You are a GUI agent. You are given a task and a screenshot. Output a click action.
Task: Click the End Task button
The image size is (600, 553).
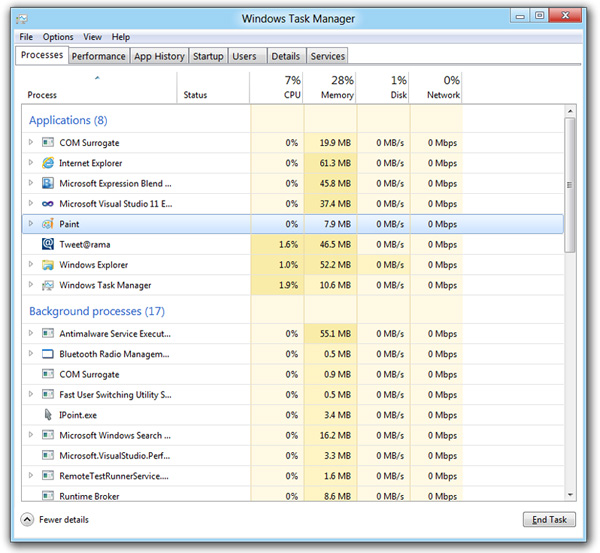click(549, 519)
